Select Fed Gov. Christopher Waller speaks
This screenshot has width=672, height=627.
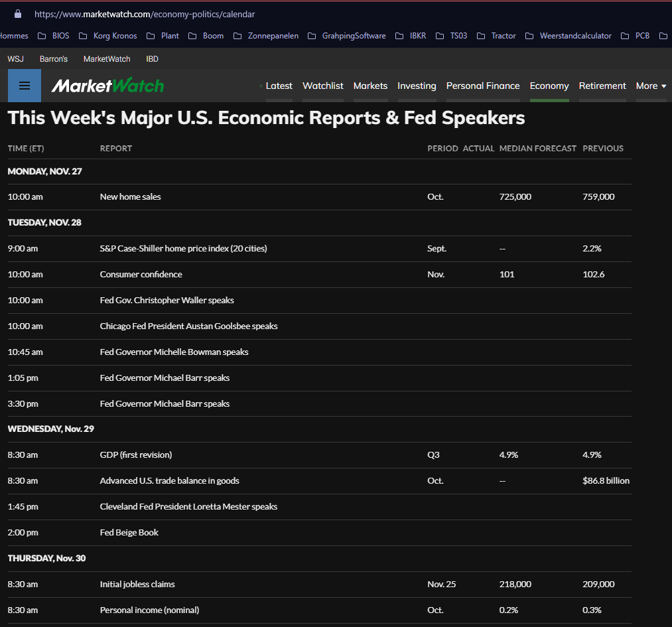(167, 300)
